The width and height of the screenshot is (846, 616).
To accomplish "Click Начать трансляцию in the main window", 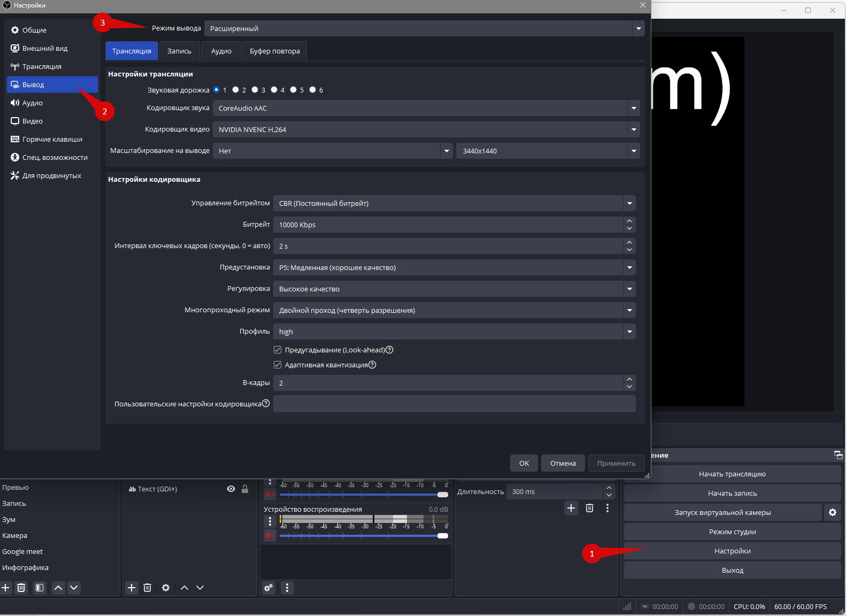I will click(732, 474).
